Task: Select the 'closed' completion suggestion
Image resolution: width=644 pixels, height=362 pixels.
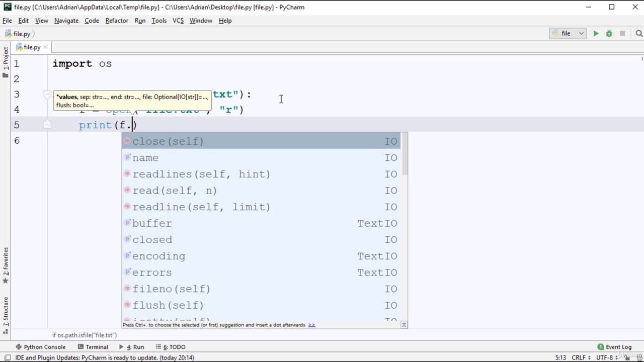Action: click(x=261, y=240)
